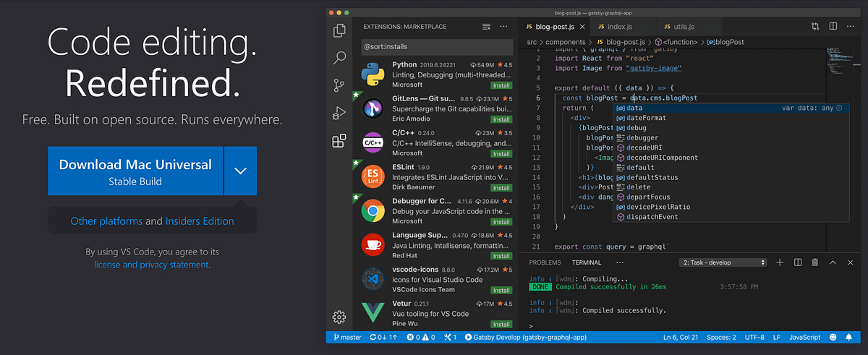This screenshot has width=868, height=355.
Task: Open the Search view in the activity bar
Action: (339, 58)
